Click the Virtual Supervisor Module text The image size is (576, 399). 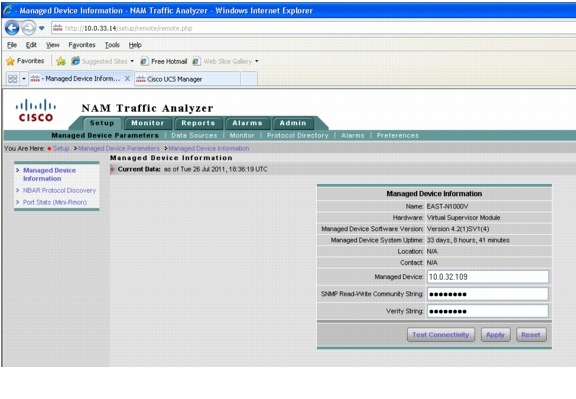(x=463, y=218)
